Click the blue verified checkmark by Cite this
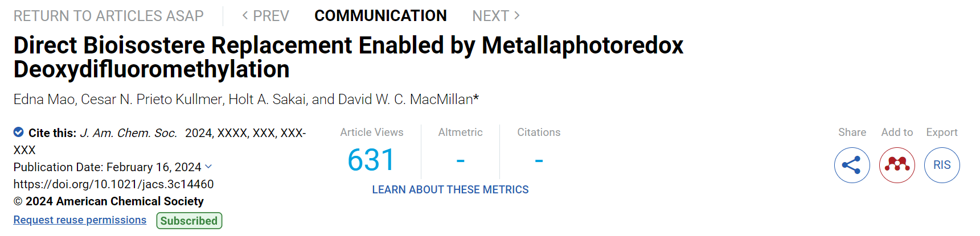Image resolution: width=980 pixels, height=236 pixels. 19,133
